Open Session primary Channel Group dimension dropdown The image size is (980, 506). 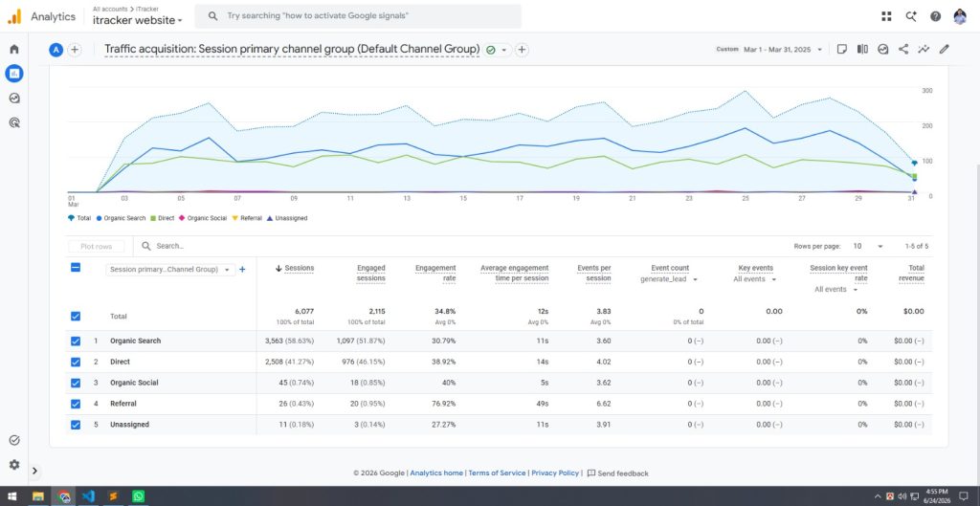pyautogui.click(x=169, y=269)
